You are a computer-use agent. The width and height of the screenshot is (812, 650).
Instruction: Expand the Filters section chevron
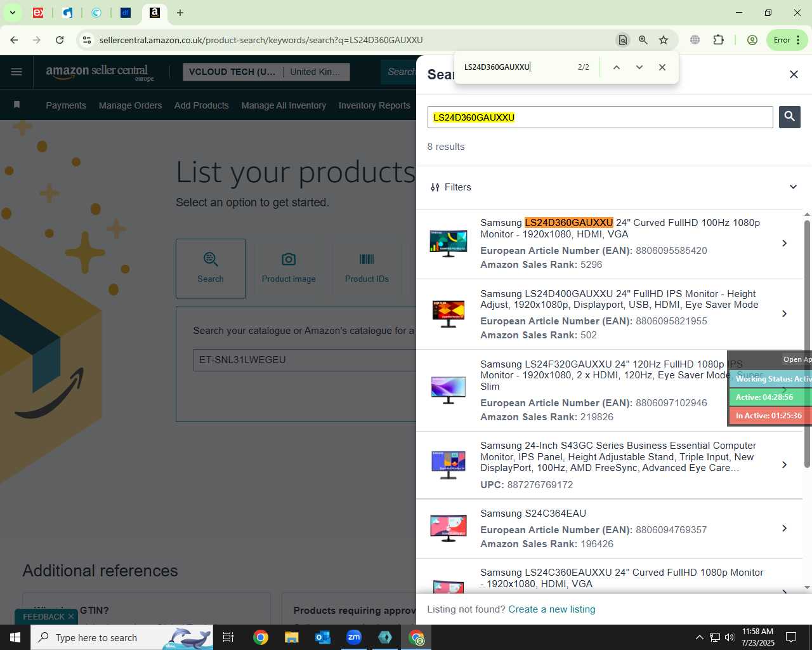point(793,187)
